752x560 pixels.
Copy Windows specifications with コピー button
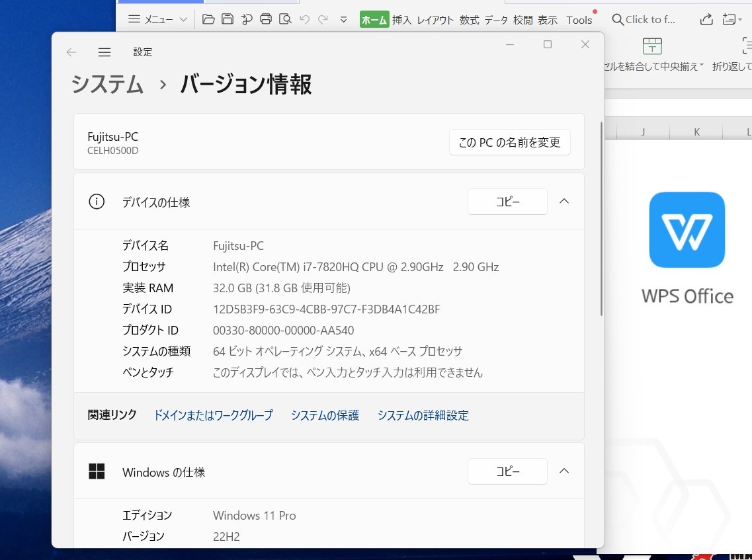pos(507,471)
